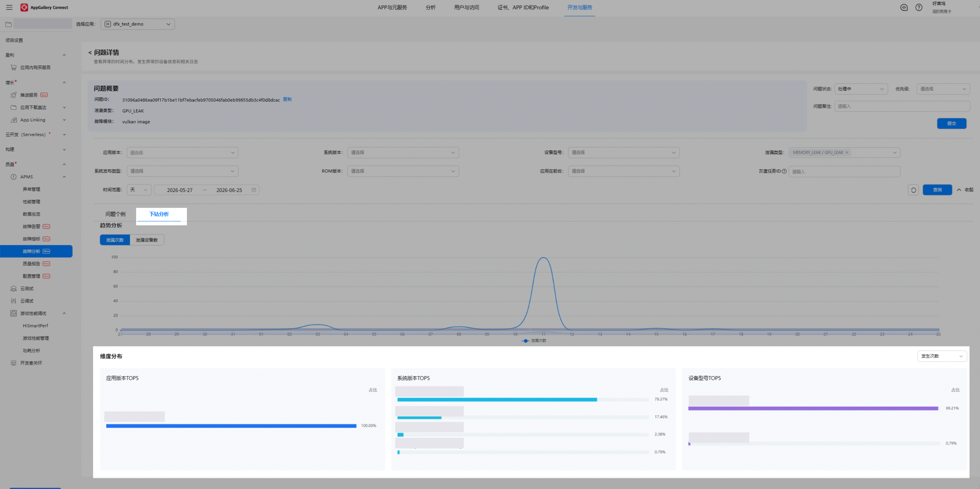This screenshot has height=489, width=980.
Task: Click the 复制 link next to issue ID
Action: coord(287,99)
